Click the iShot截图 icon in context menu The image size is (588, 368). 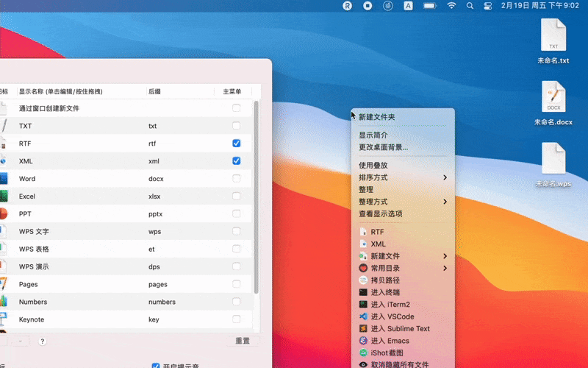coord(363,353)
